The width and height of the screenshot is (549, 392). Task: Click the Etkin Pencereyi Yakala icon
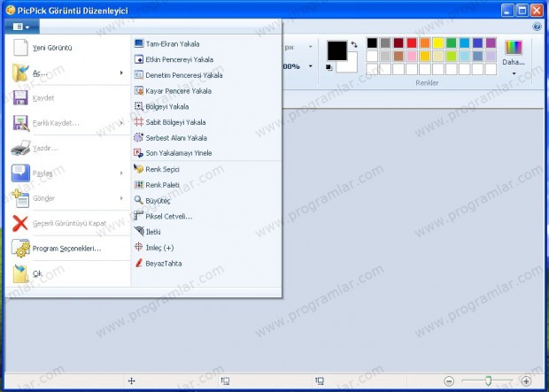139,59
